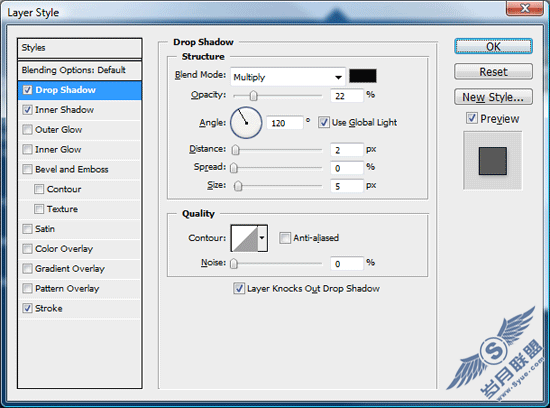Open the Inner Shadow settings label
This screenshot has width=550, height=408.
pyautogui.click(x=65, y=110)
